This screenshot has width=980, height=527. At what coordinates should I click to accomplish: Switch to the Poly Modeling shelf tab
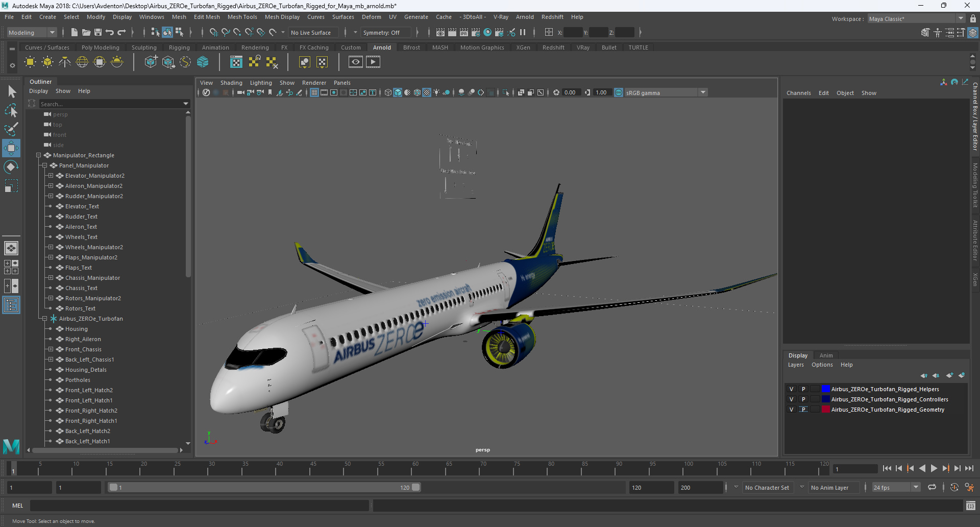(x=100, y=47)
